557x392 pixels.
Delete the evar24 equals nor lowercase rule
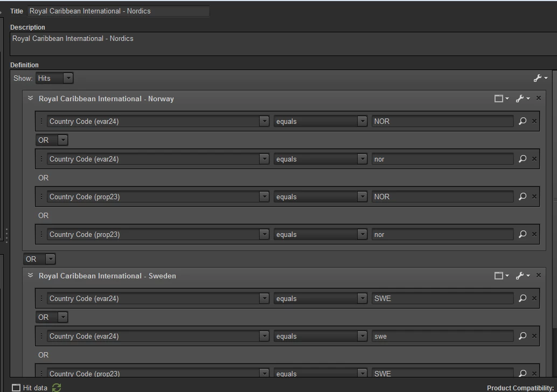click(x=534, y=159)
